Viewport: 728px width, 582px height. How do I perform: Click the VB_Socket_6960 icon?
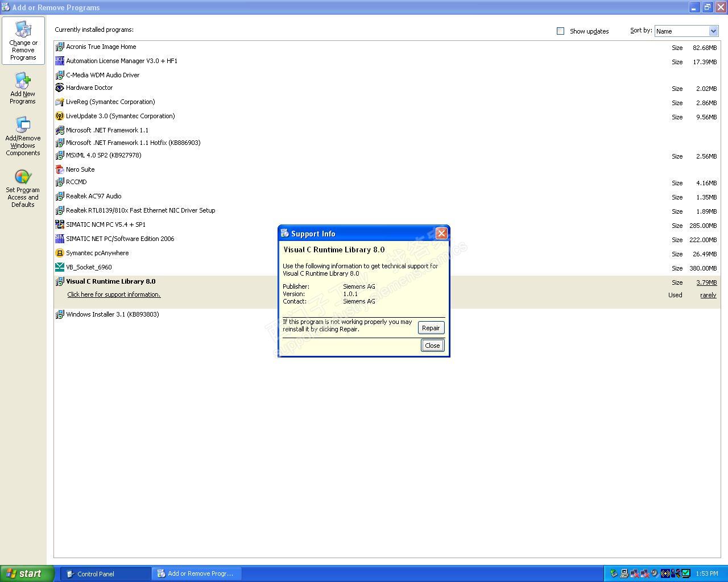[60, 267]
